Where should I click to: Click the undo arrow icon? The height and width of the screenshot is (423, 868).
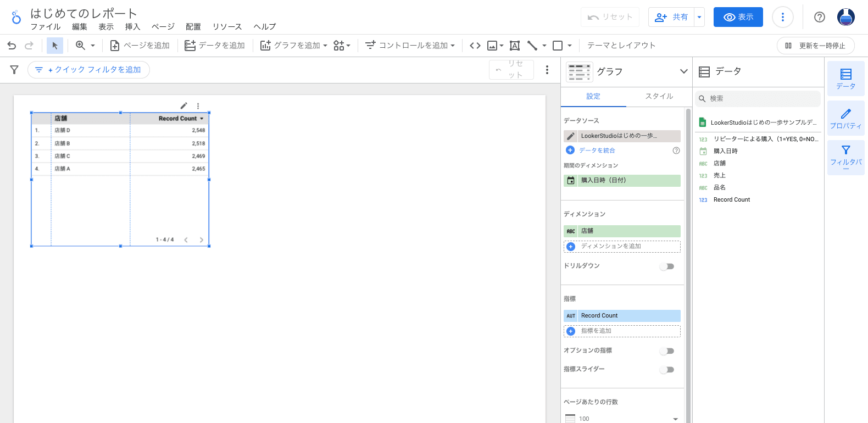[12, 46]
